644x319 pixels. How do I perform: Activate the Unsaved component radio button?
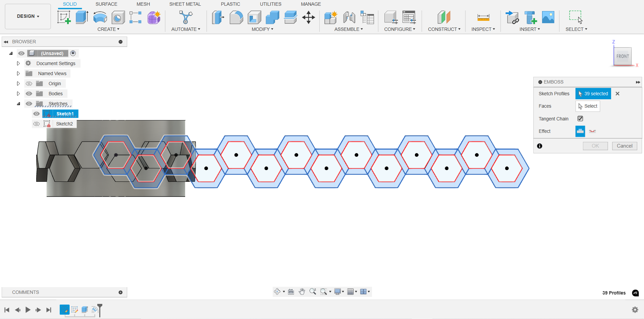click(73, 53)
